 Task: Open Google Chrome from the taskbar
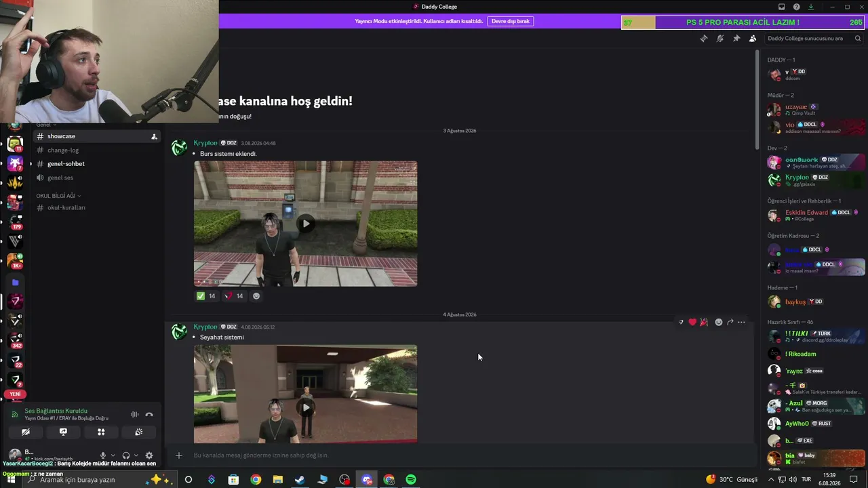click(256, 480)
